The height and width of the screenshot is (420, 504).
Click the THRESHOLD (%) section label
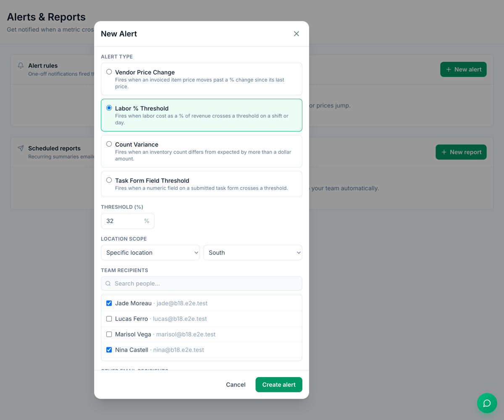[x=122, y=207]
